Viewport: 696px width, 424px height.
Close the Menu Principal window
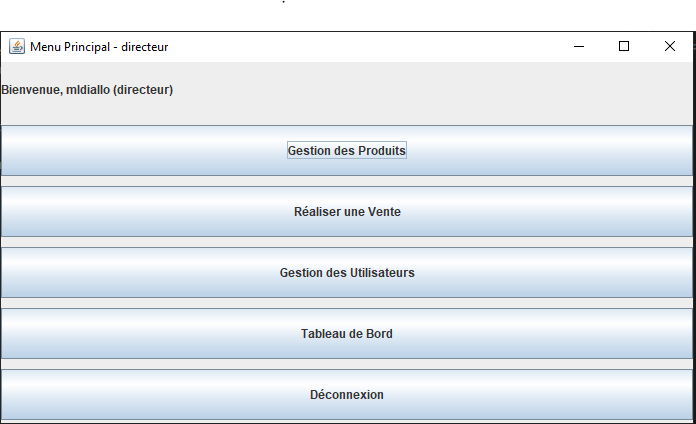click(x=670, y=46)
